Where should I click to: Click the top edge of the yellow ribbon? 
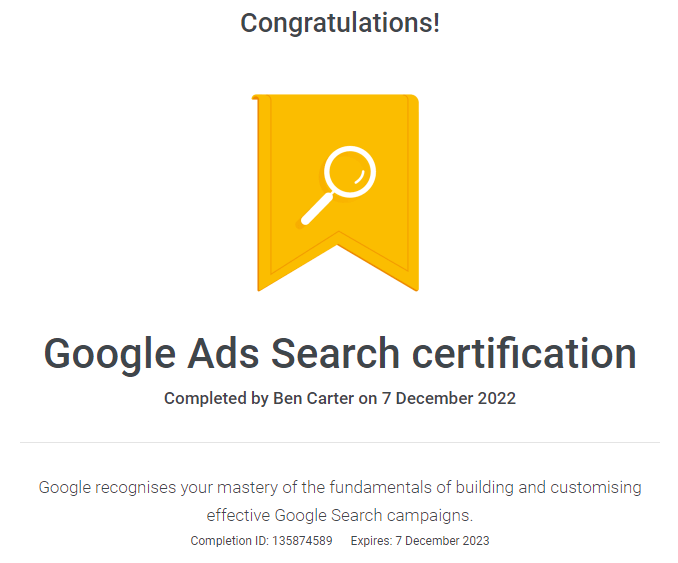pyautogui.click(x=338, y=96)
